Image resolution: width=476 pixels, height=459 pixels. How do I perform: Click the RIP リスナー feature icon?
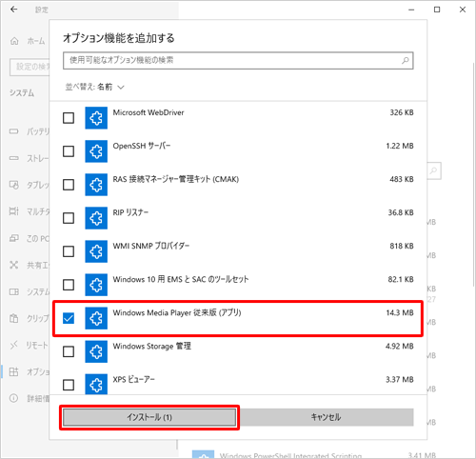[x=96, y=218]
